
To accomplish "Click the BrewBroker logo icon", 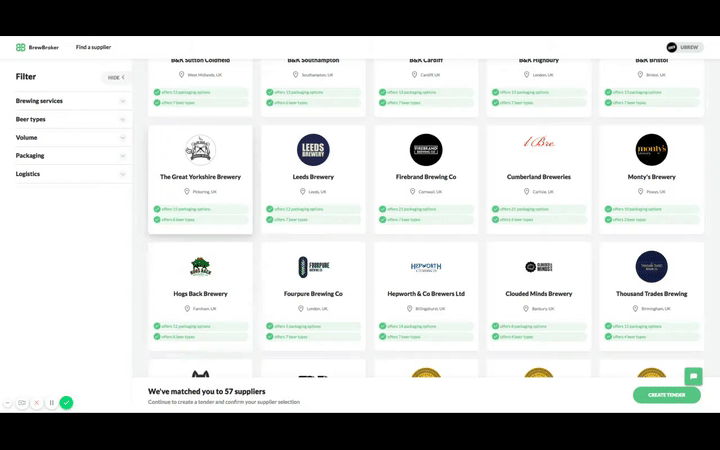I will point(21,47).
